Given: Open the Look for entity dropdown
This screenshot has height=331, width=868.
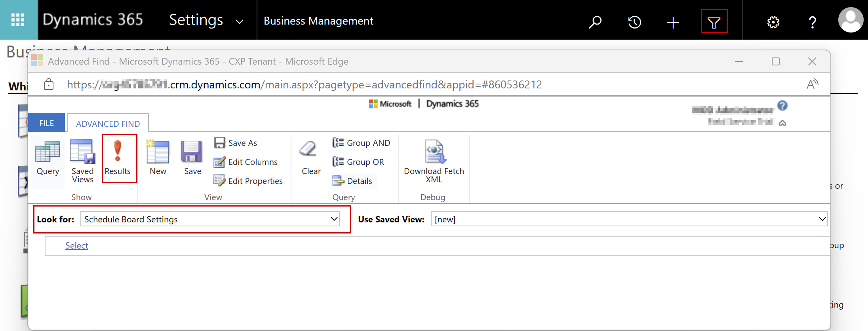Looking at the screenshot, I should 210,219.
